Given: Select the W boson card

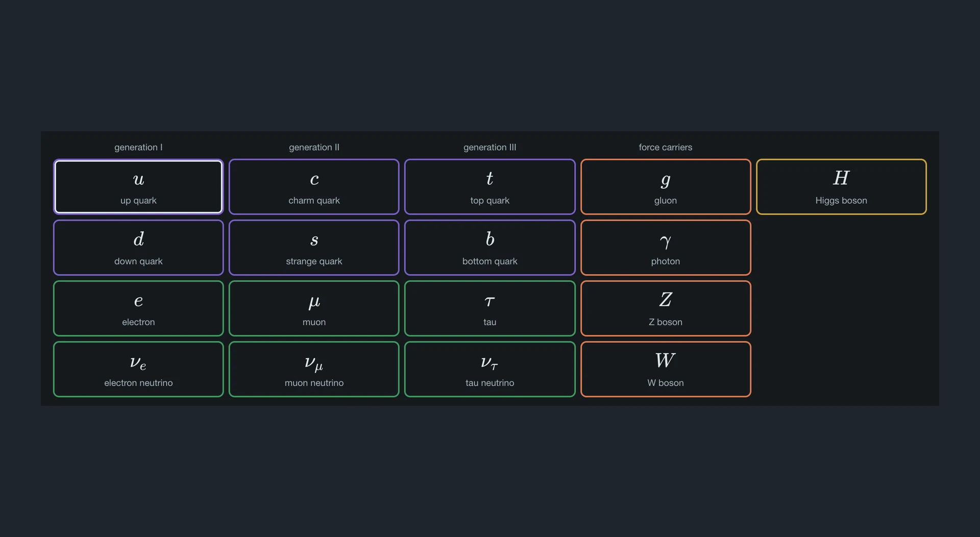Looking at the screenshot, I should tap(666, 369).
